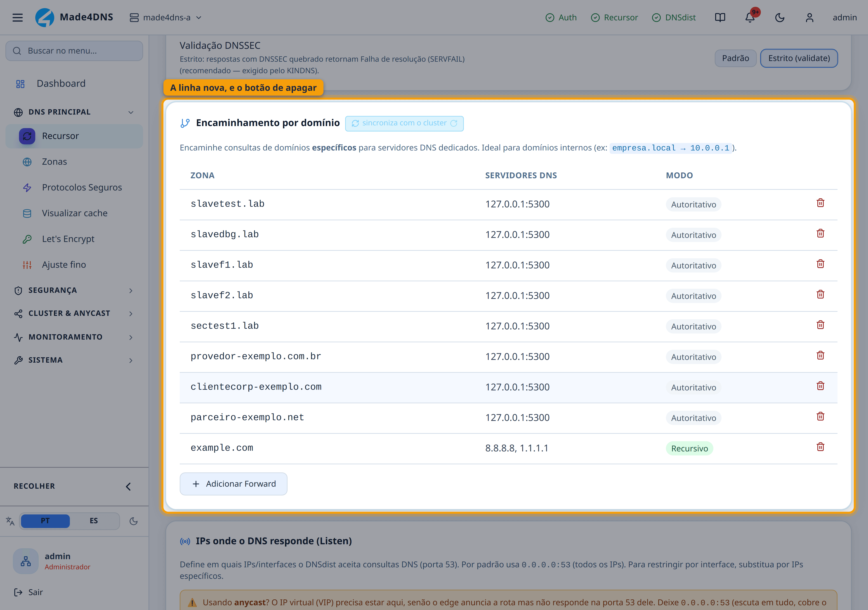Open Protocolos Seguros menu item

pyautogui.click(x=74, y=188)
